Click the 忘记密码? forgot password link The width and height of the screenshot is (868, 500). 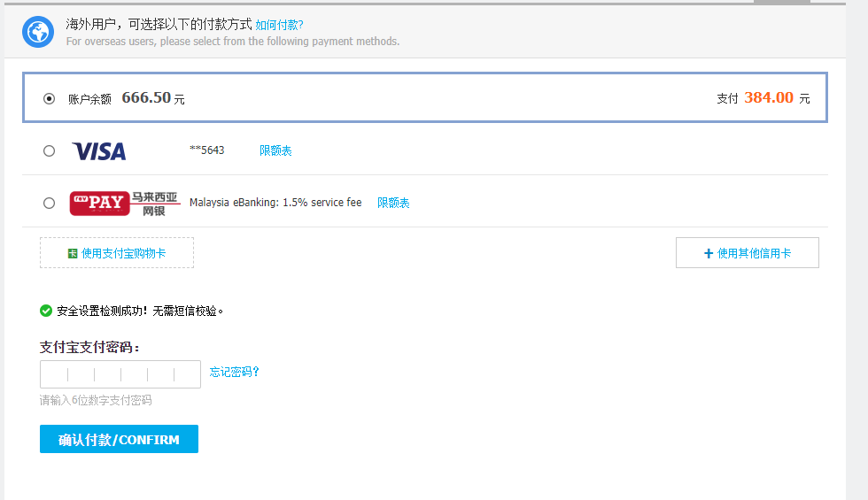(234, 372)
